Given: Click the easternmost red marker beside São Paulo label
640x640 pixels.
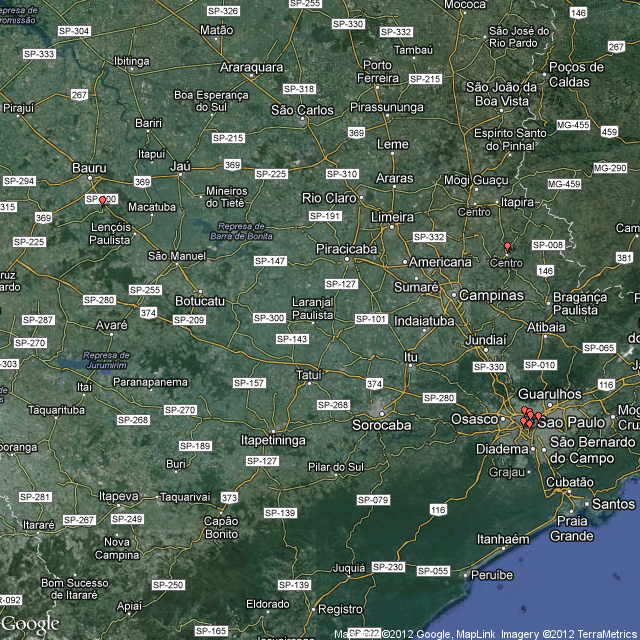Looking at the screenshot, I should point(539,417).
